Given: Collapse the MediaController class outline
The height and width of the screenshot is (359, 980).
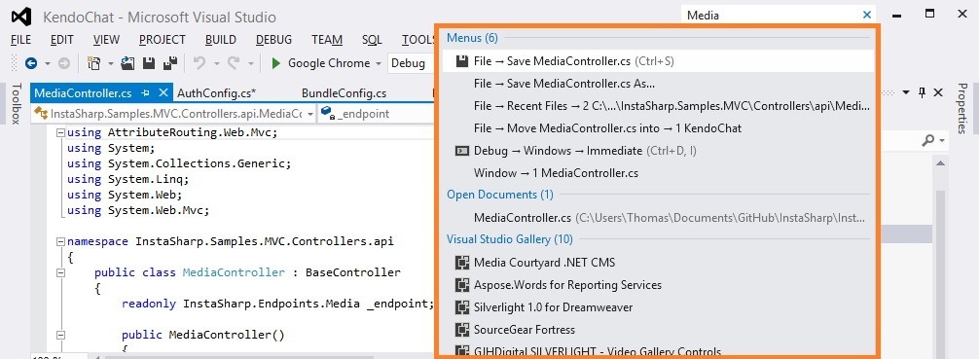Looking at the screenshot, I should pos(60,272).
